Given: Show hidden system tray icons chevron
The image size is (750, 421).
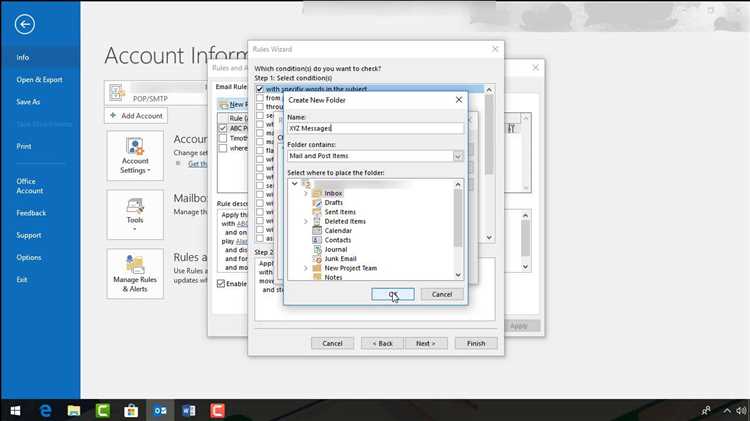Looking at the screenshot, I should 727,411.
